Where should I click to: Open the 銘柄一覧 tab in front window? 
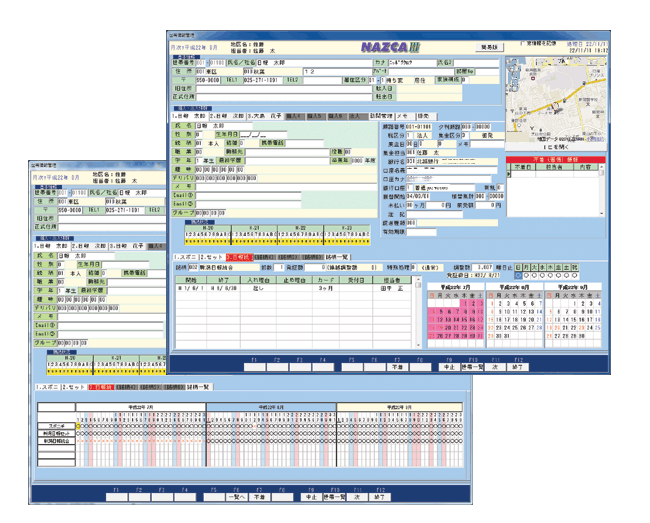[x=337, y=257]
